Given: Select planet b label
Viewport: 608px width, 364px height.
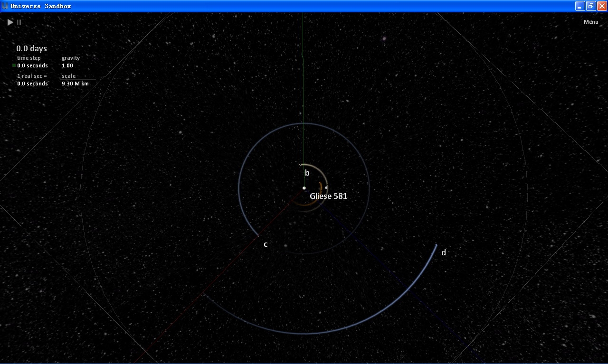Looking at the screenshot, I should click(307, 173).
